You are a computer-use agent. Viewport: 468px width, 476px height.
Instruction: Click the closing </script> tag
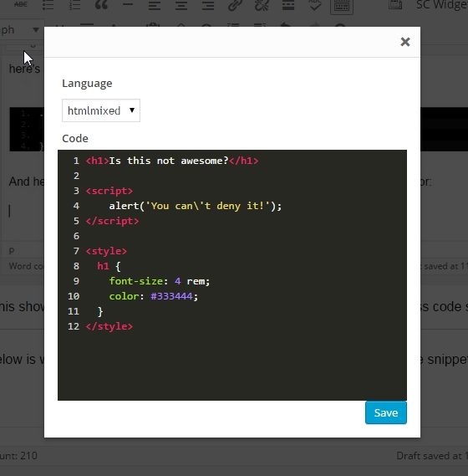[112, 221]
